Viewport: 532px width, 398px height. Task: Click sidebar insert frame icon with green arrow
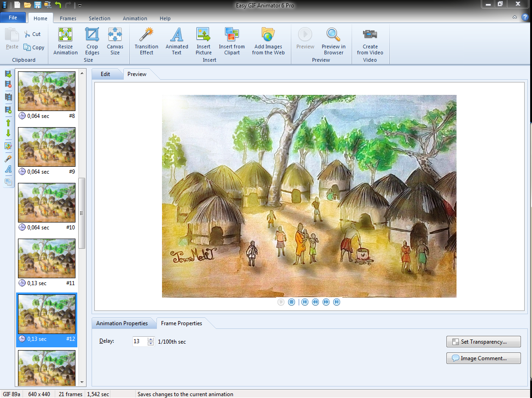[x=8, y=74]
